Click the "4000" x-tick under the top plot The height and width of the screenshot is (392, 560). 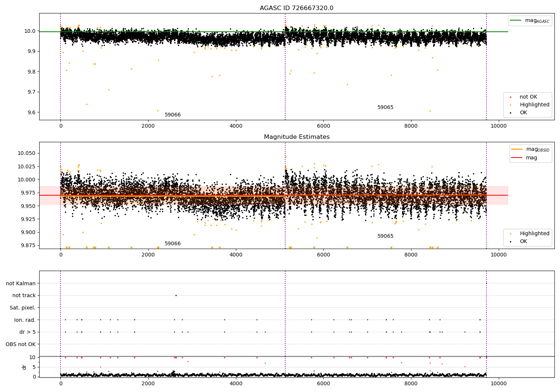point(236,126)
